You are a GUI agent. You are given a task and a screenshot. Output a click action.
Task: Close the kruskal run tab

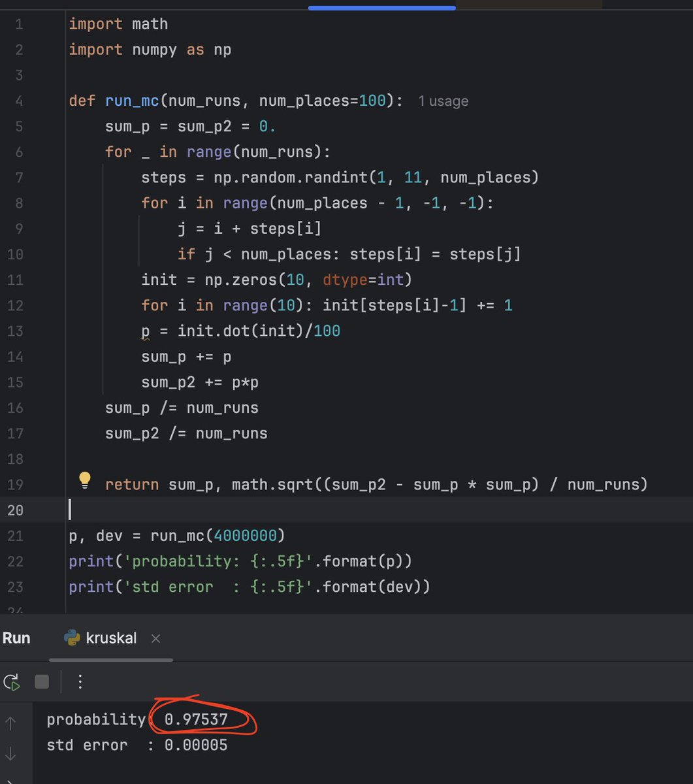coord(155,638)
